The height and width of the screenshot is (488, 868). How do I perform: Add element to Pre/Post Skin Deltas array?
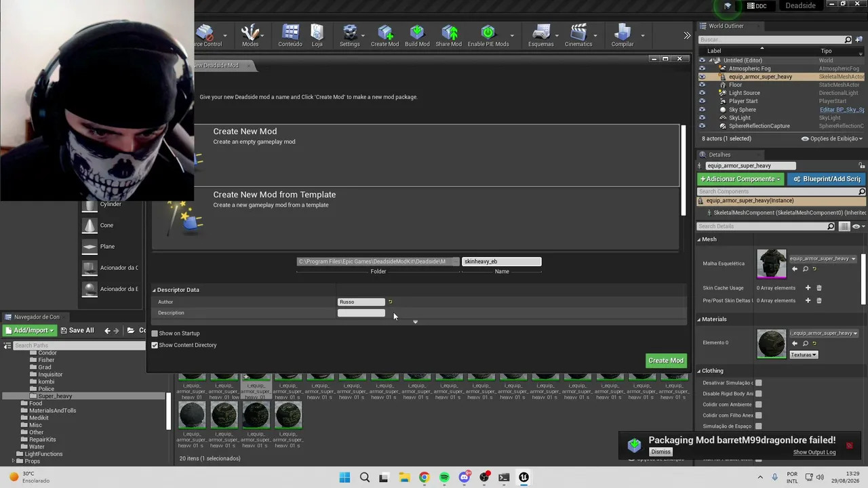click(808, 300)
